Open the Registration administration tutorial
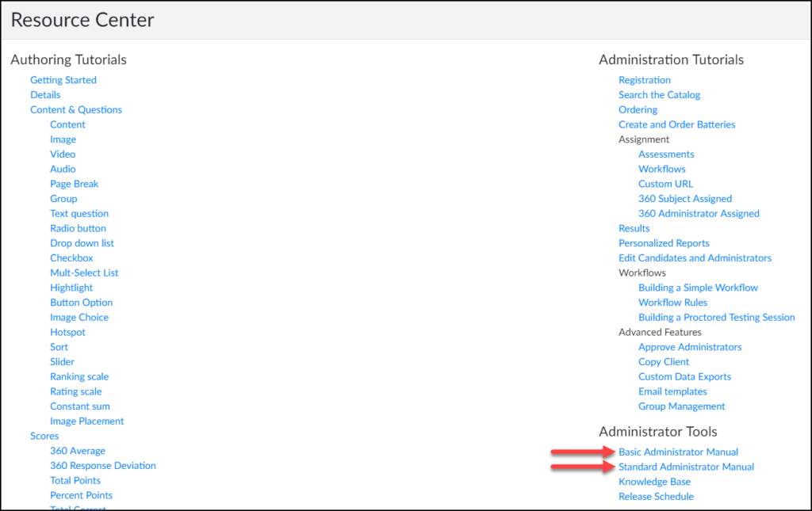This screenshot has width=812, height=511. [x=644, y=80]
